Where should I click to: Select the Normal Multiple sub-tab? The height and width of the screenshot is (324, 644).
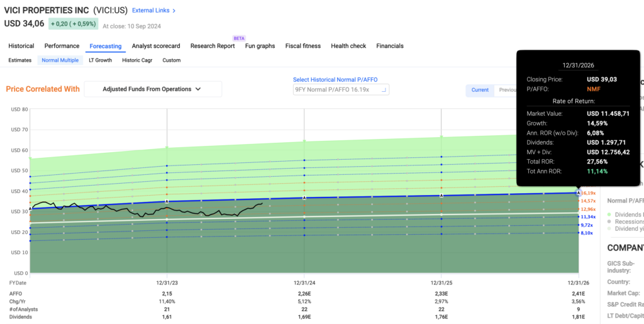(x=60, y=60)
